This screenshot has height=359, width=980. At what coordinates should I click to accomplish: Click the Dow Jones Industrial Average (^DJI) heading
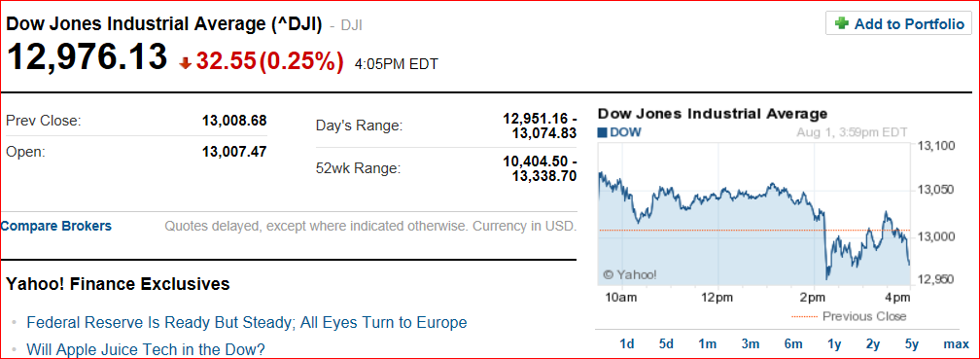(163, 24)
